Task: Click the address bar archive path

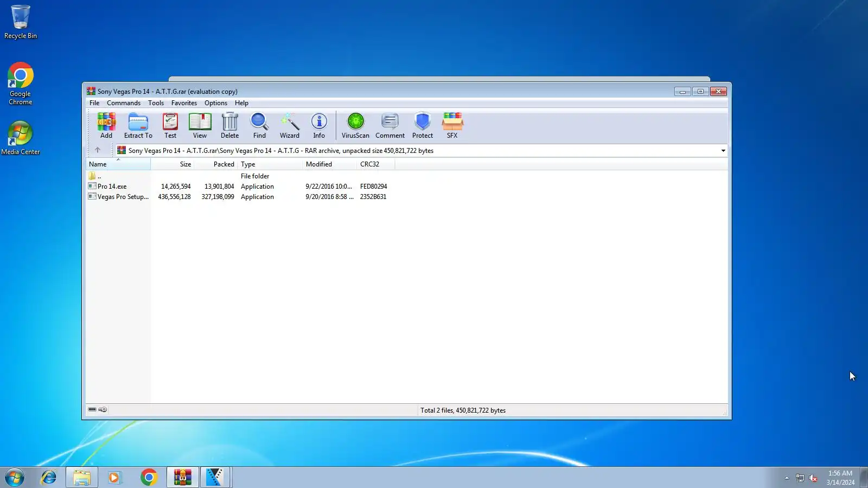Action: (281, 151)
